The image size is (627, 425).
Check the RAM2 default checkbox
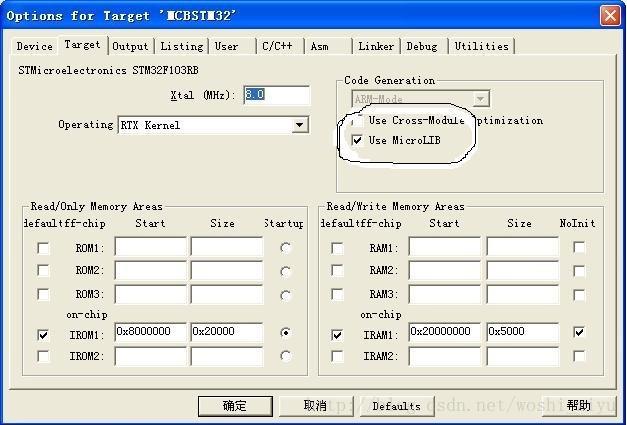point(337,271)
